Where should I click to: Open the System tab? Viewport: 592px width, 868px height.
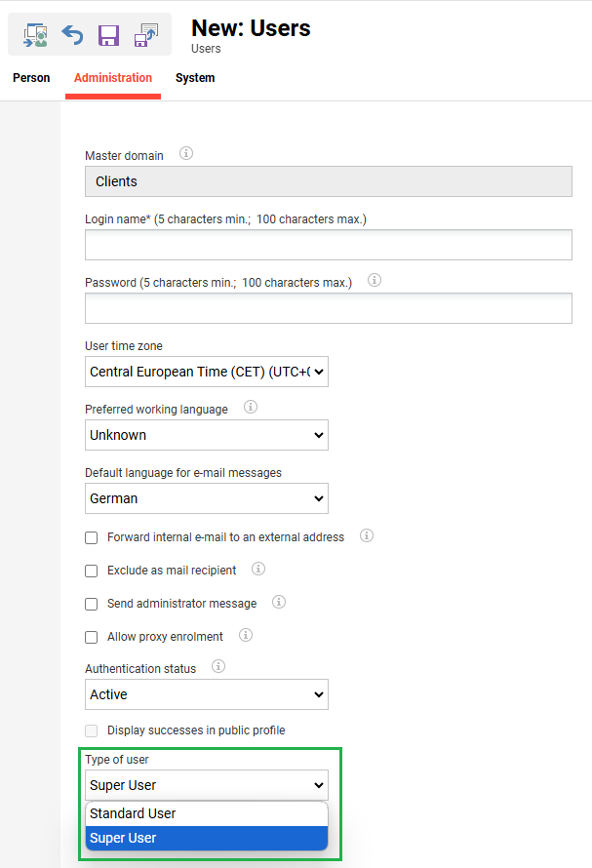coord(194,77)
